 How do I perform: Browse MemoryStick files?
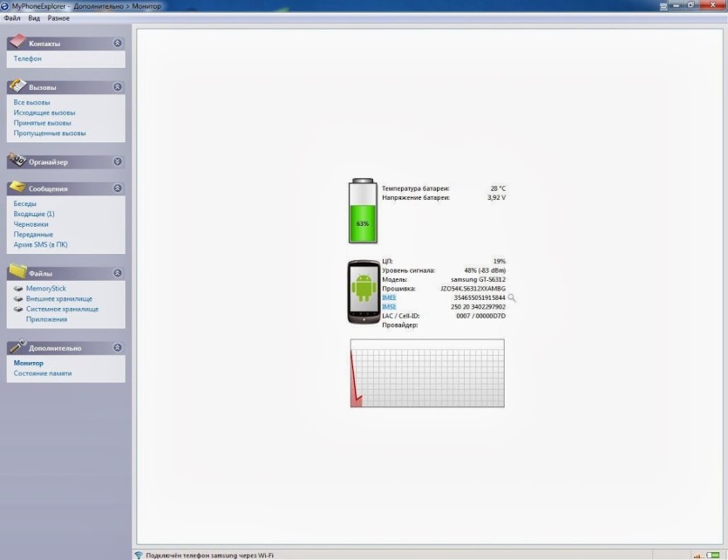[46, 289]
